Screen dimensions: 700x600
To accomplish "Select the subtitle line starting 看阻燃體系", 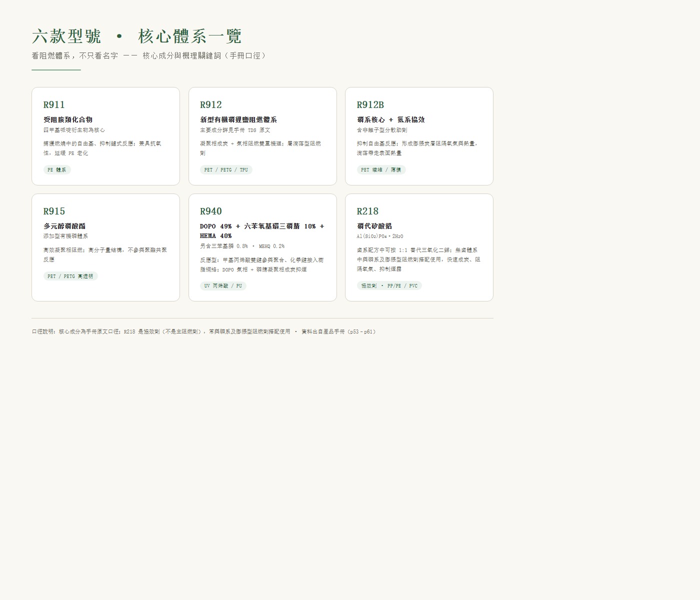I will click(x=149, y=55).
